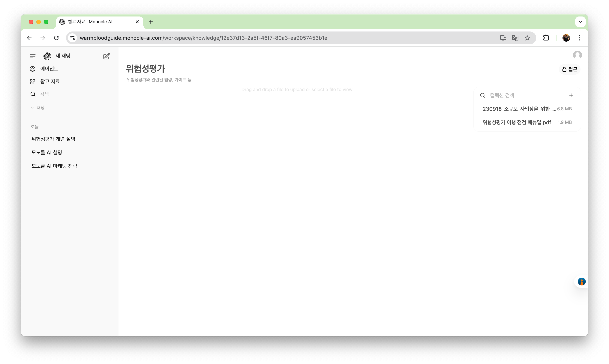Switch to the 참고 자료 Monocle AI tab
Image resolution: width=609 pixels, height=364 pixels.
(91, 22)
